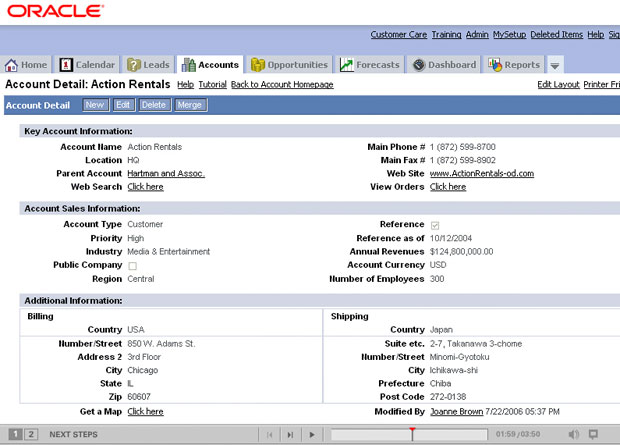Open the top-bar Help link
This screenshot has width=620, height=445.
tap(595, 35)
